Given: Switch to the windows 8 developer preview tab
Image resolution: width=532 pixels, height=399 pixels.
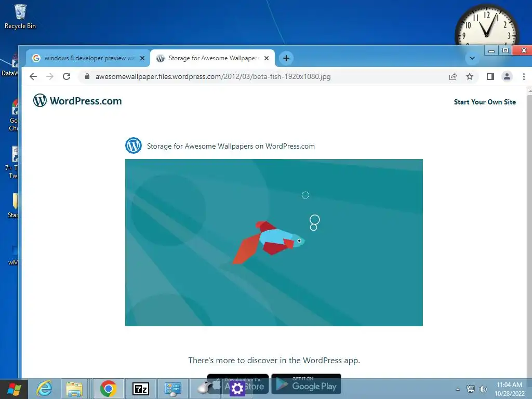Looking at the screenshot, I should [x=88, y=58].
